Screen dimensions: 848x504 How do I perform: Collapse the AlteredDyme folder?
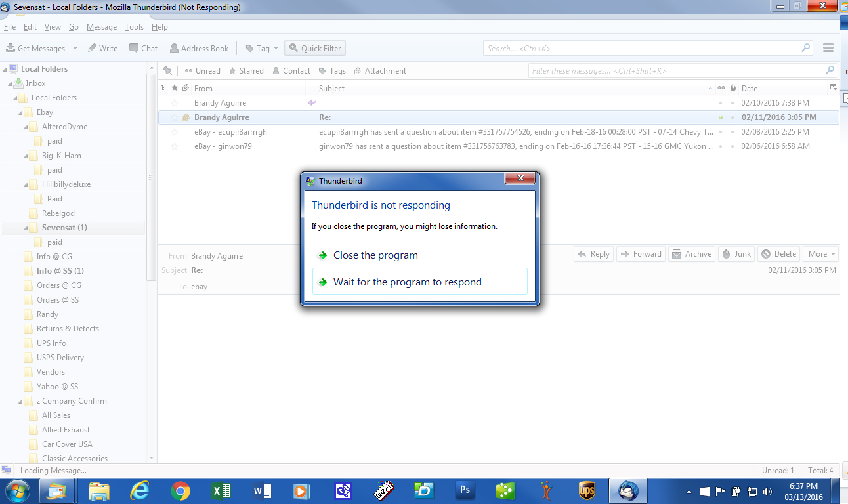pos(26,127)
